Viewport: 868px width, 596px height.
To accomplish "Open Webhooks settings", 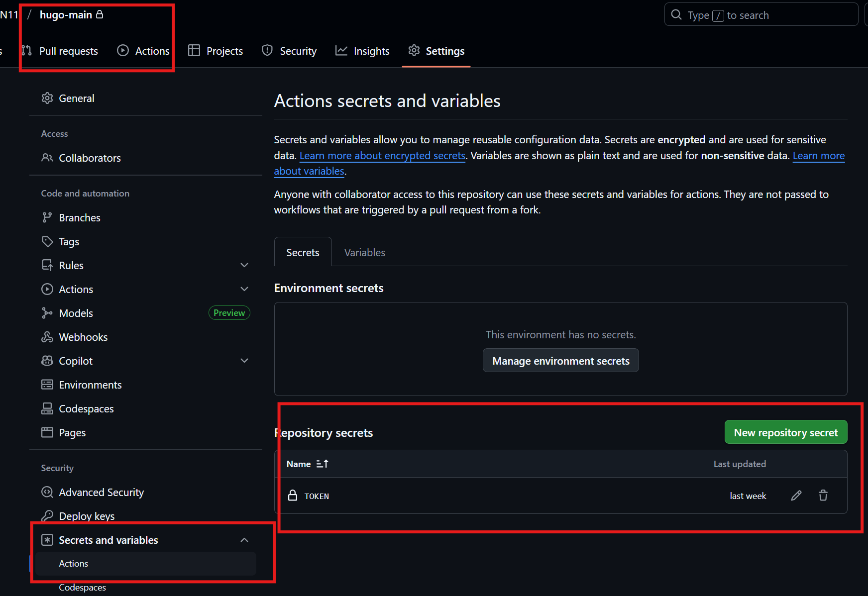I will (146, 337).
